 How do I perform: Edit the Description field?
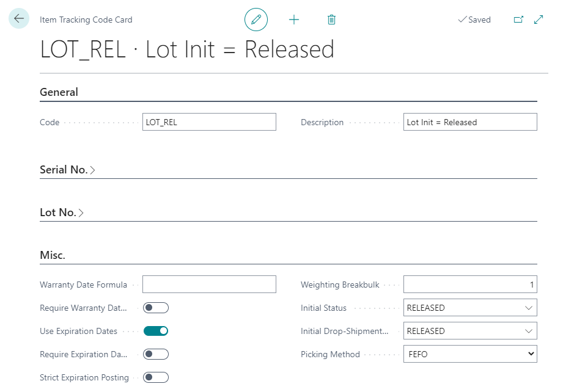470,122
